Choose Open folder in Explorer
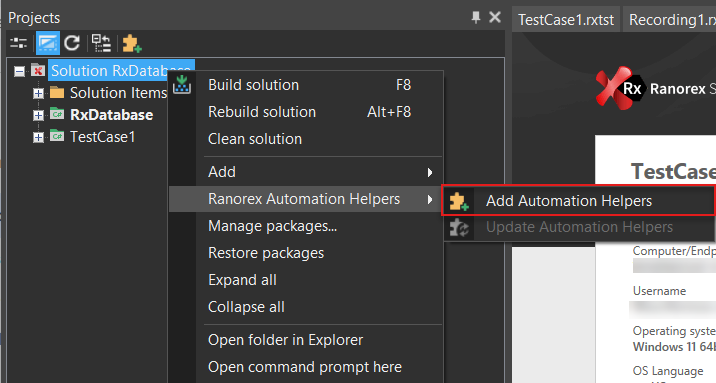 (305, 340)
